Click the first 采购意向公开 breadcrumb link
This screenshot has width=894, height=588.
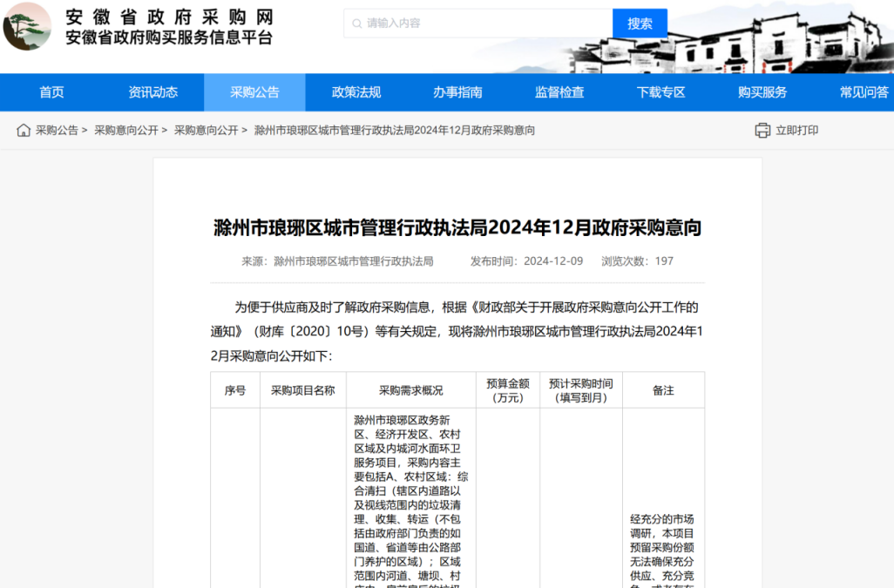[x=126, y=131]
